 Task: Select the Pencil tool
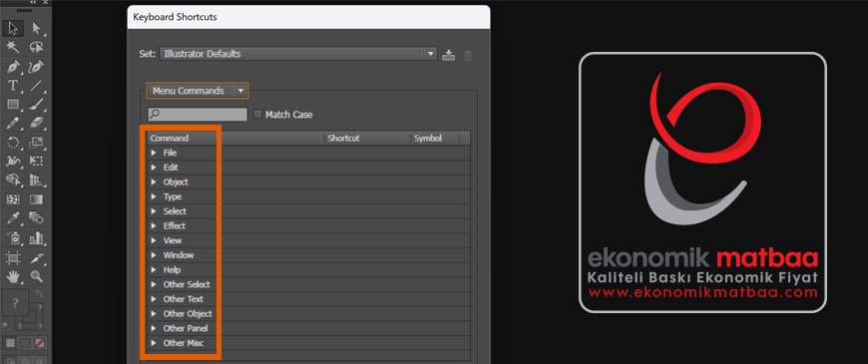[13, 123]
